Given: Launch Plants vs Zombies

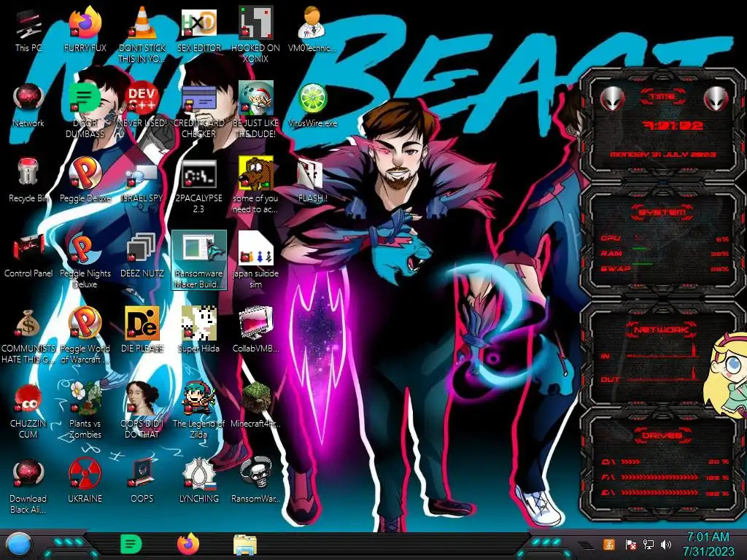Looking at the screenshot, I should [x=85, y=411].
